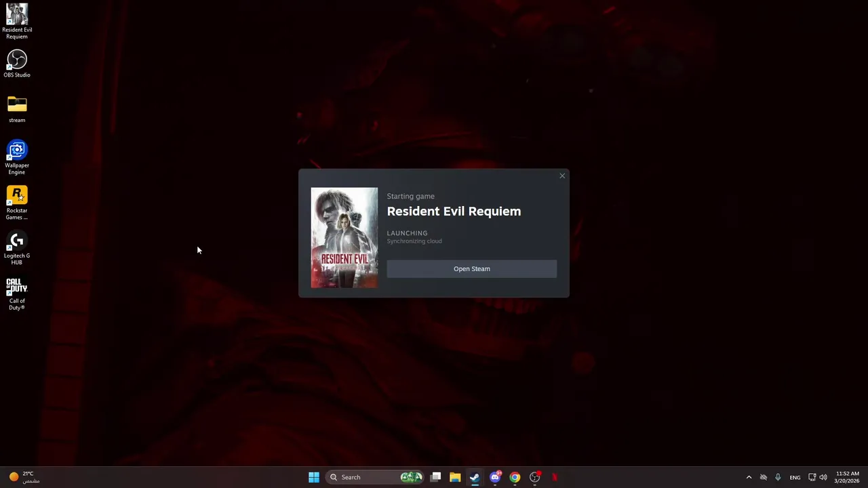Open Google Chrome from the taskbar
This screenshot has height=488, width=868.
515,477
